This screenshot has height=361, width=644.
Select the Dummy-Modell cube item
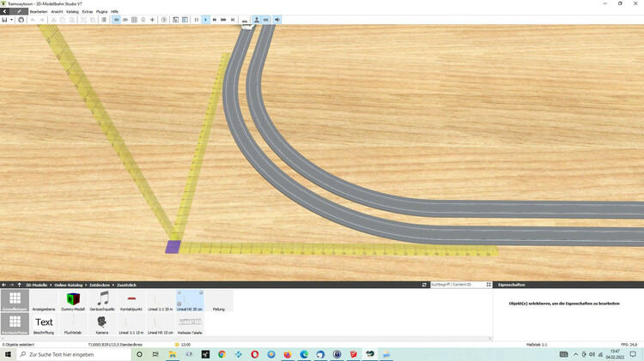click(x=73, y=301)
